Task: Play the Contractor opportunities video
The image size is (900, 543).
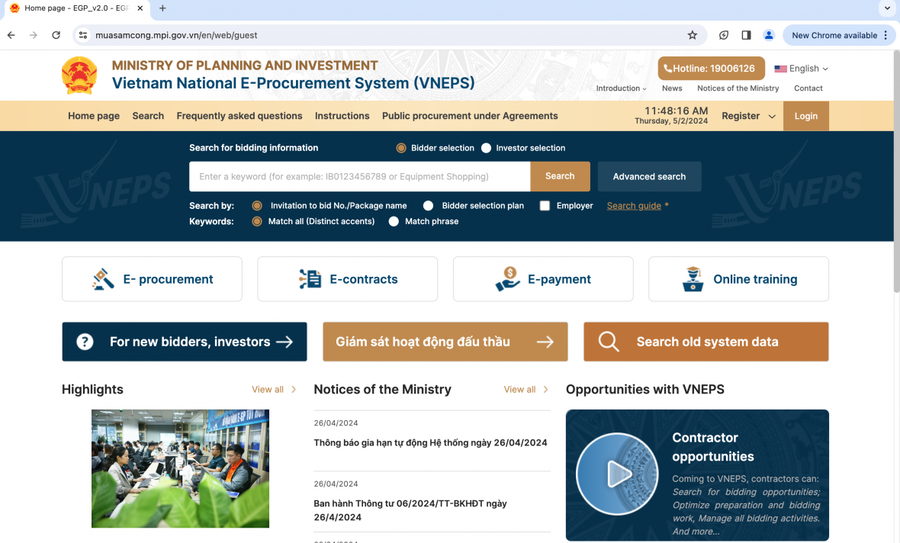Action: (x=618, y=474)
